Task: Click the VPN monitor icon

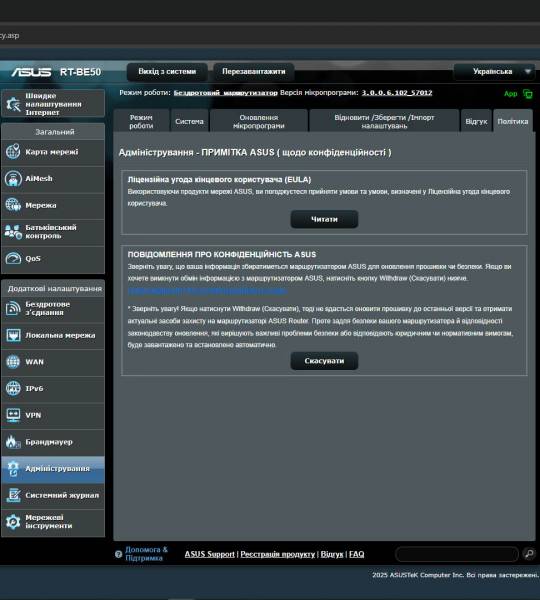Action: (13, 415)
